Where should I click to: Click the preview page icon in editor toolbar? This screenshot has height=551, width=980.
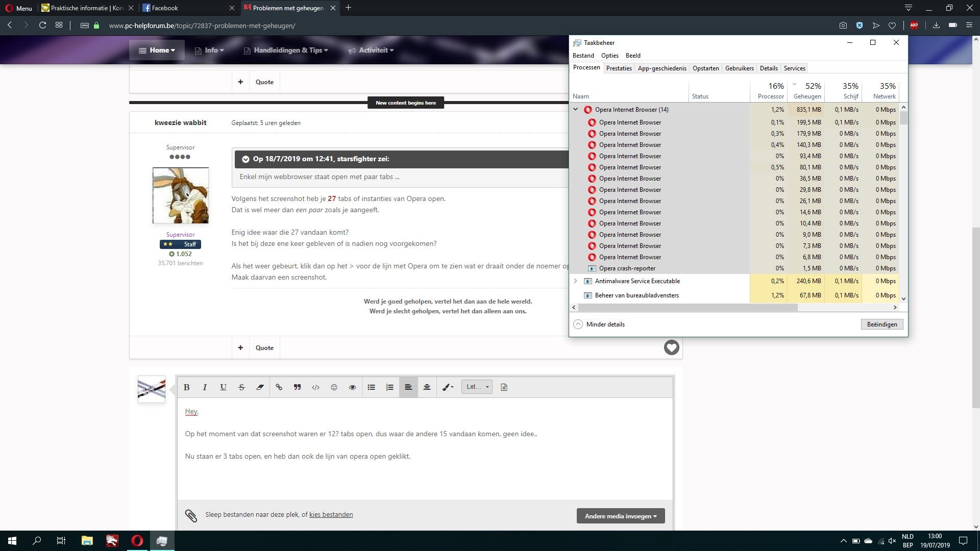pos(504,387)
